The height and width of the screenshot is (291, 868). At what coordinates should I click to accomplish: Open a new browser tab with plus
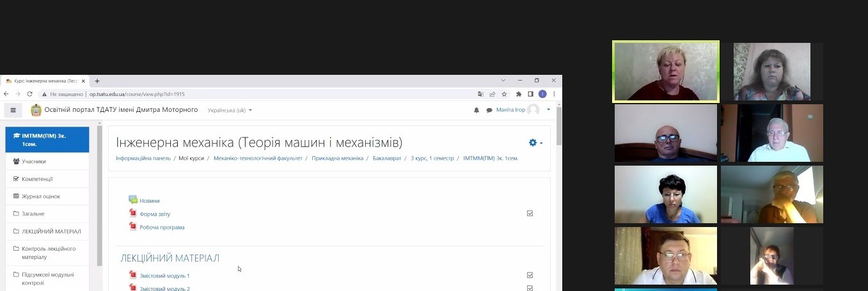coord(97,81)
